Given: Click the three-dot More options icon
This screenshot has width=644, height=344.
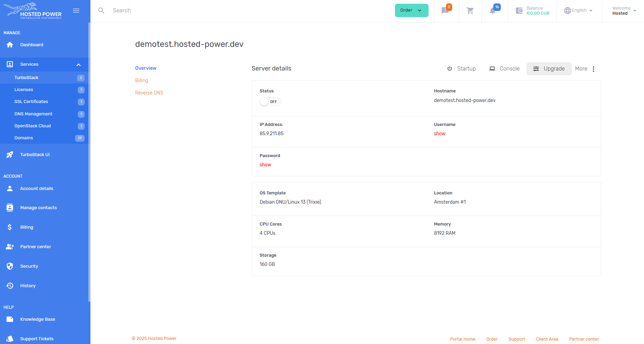Looking at the screenshot, I should click(x=593, y=69).
